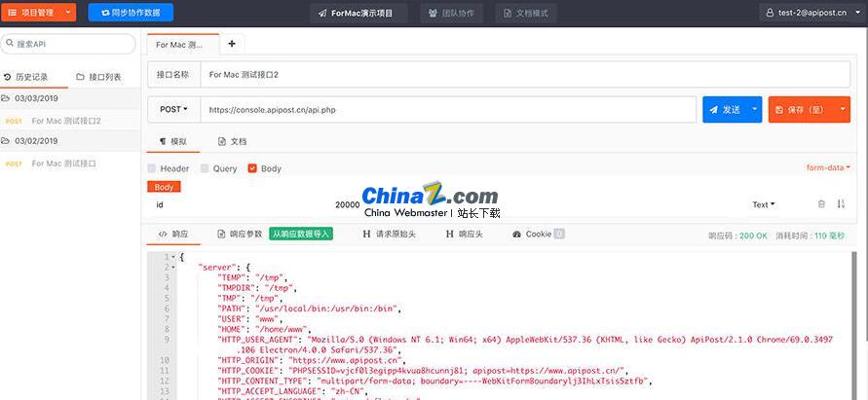Expand the form-data type dropdown
The image size is (868, 400).
[828, 167]
